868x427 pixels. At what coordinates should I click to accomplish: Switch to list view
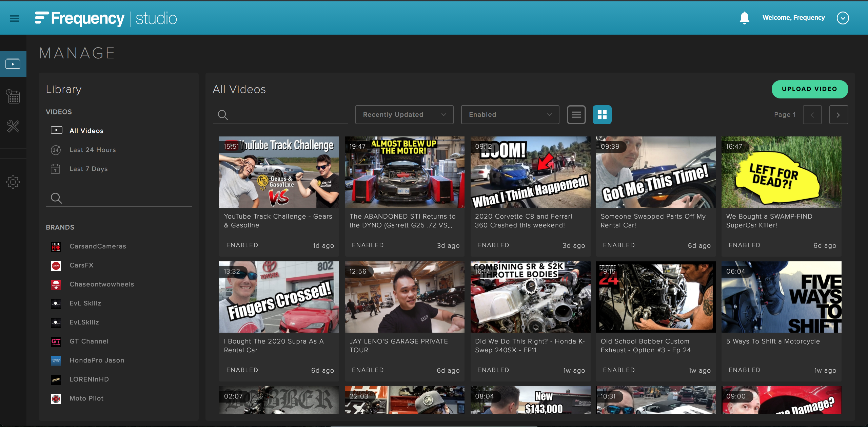click(576, 115)
